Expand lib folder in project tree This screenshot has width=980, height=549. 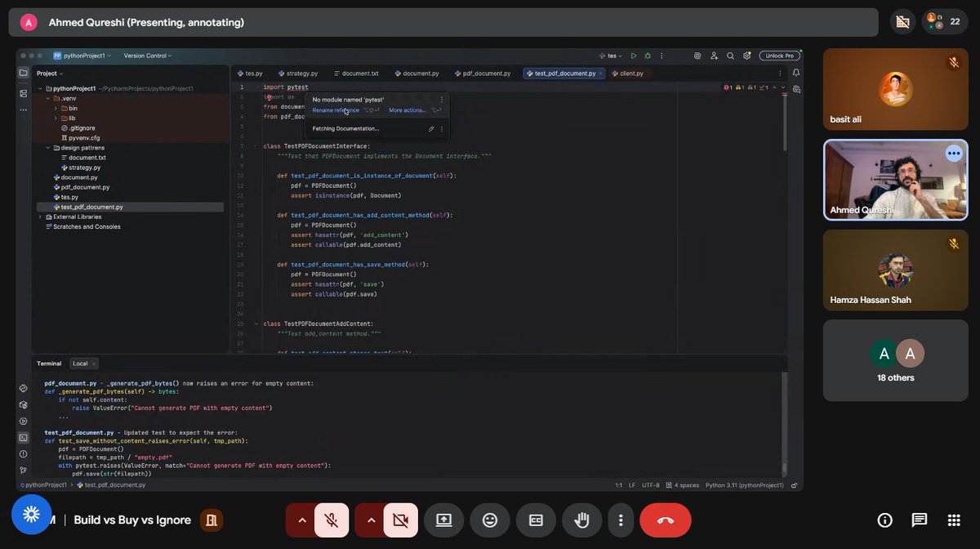(56, 118)
